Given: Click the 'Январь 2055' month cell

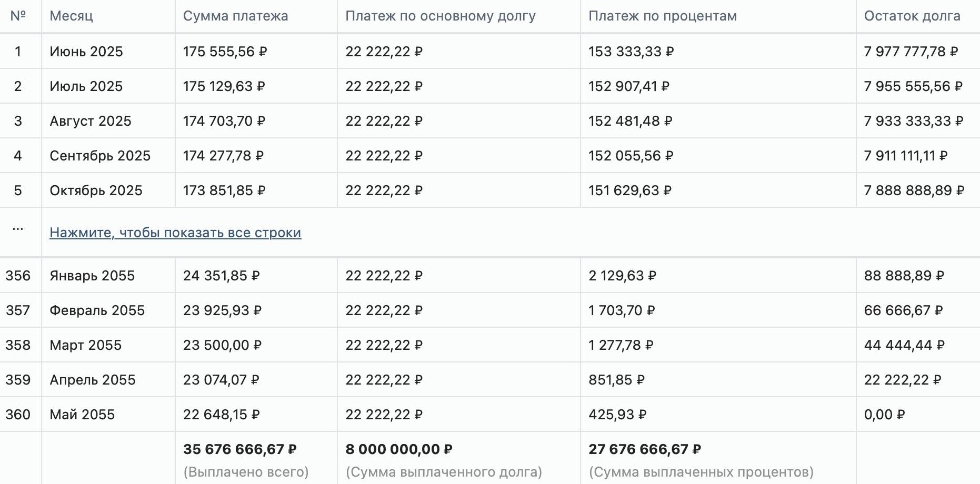Looking at the screenshot, I should (x=92, y=276).
